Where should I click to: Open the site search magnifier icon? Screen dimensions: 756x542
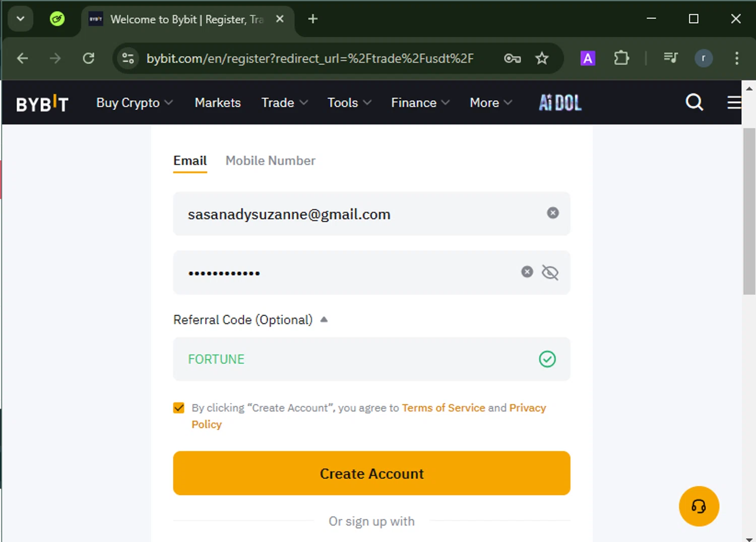(694, 102)
